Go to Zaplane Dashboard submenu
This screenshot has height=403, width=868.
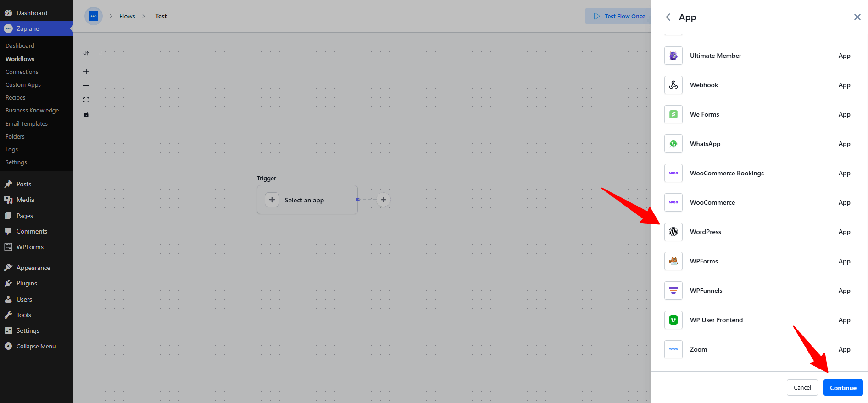20,45
